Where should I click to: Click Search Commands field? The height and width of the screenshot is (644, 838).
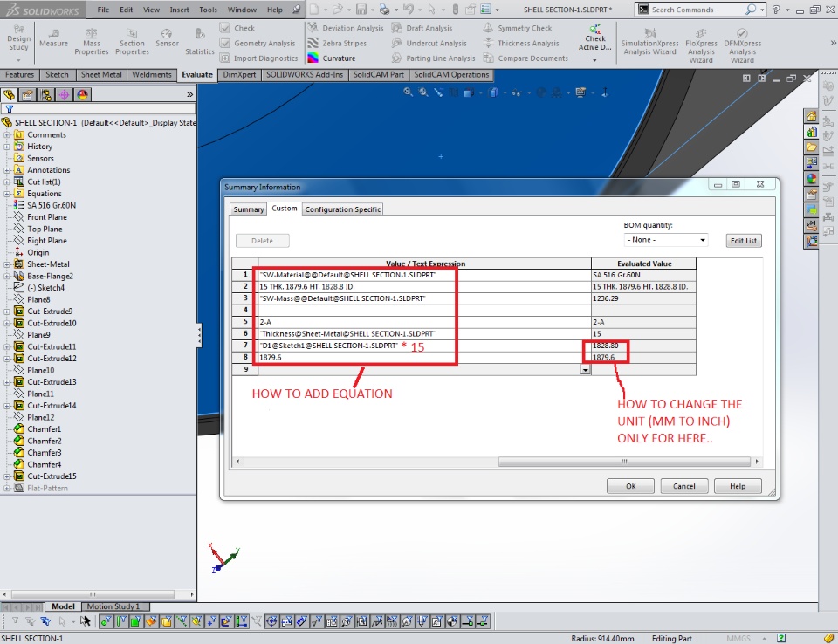697,10
